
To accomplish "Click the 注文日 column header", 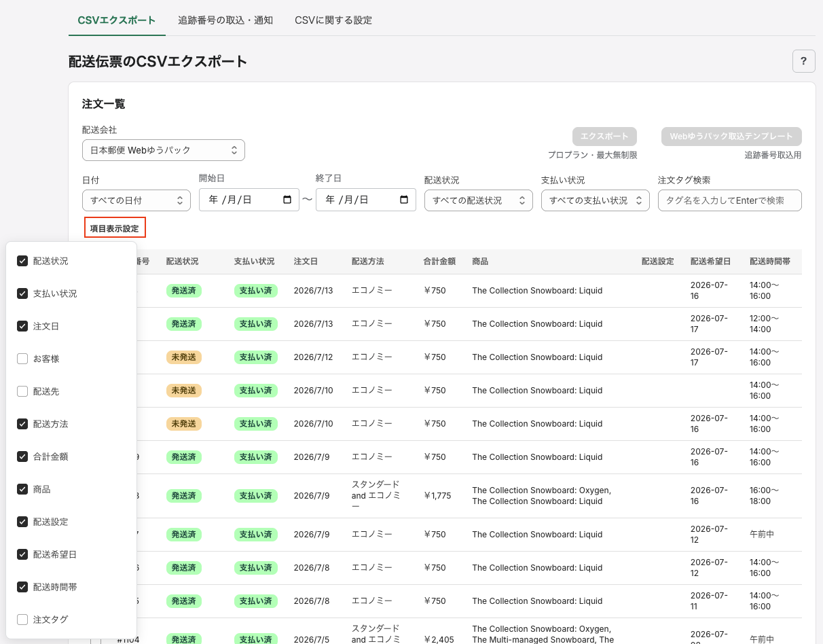I will 306,262.
